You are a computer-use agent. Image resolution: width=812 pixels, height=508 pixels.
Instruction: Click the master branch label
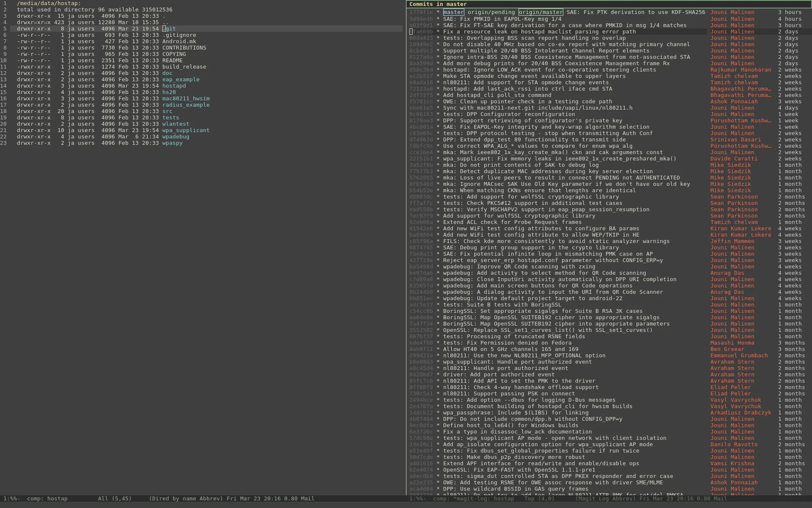[453, 12]
